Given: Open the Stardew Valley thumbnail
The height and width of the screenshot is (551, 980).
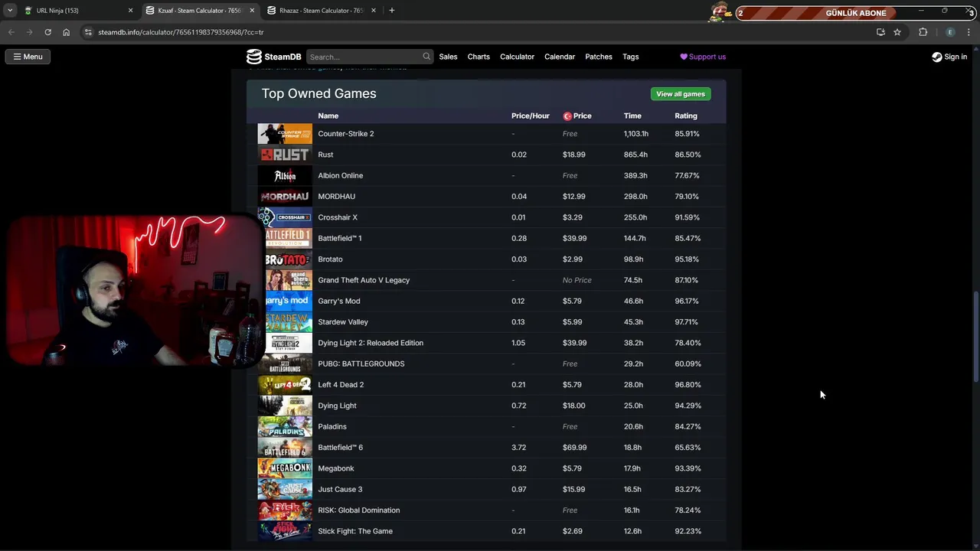Looking at the screenshot, I should coord(287,322).
